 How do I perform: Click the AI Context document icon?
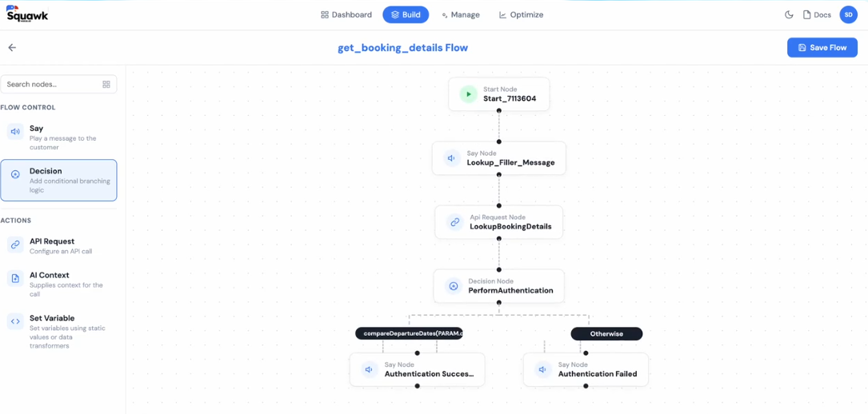pyautogui.click(x=15, y=278)
